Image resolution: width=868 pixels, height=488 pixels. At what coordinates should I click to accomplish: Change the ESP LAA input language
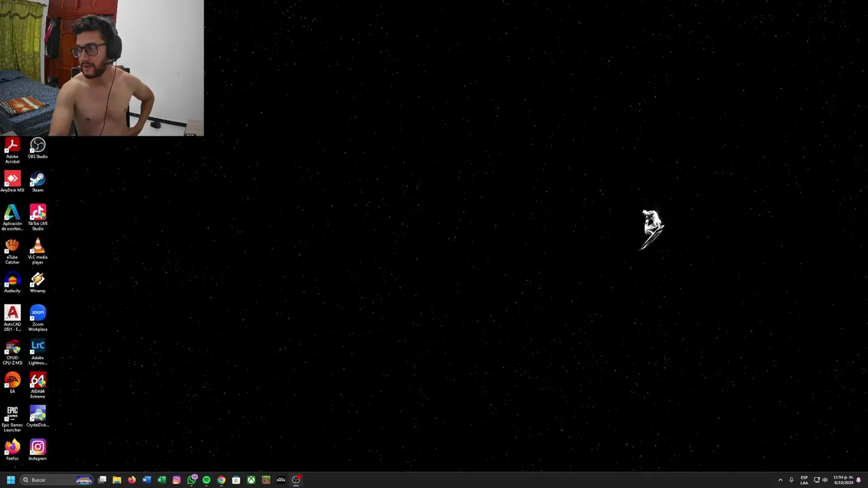pos(804,480)
